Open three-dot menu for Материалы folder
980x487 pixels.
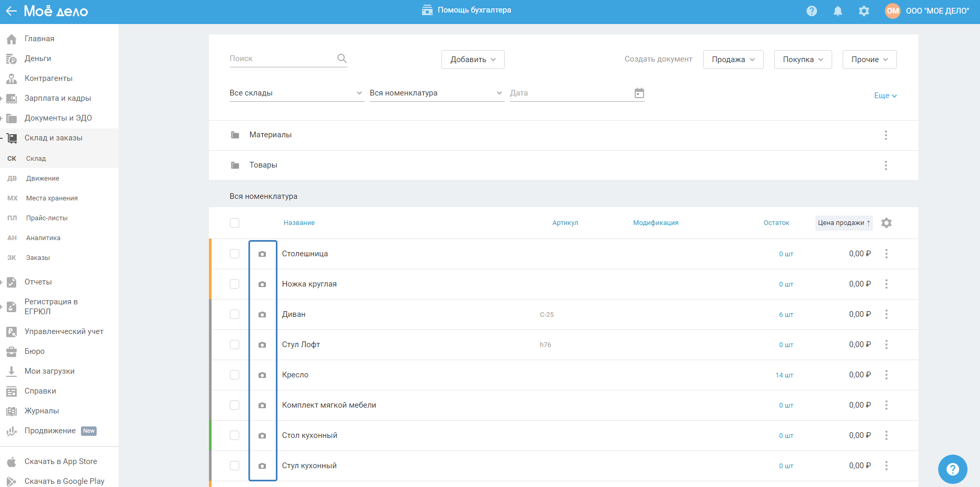[x=885, y=135]
